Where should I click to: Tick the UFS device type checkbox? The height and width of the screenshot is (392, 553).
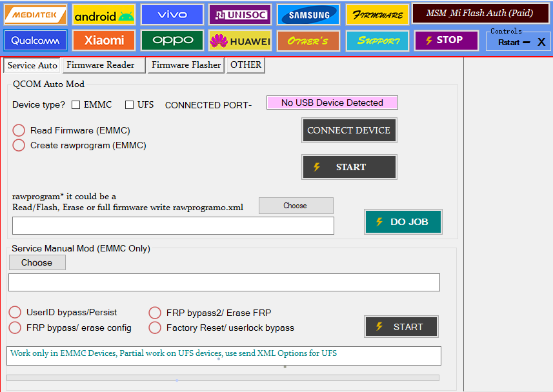coord(130,104)
